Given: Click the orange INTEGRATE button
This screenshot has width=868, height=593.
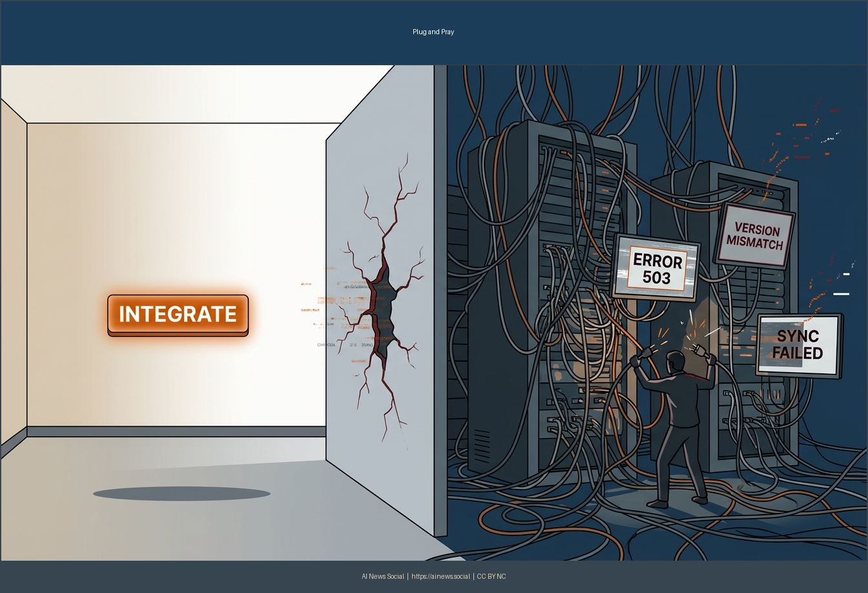Looking at the screenshot, I should (x=178, y=315).
